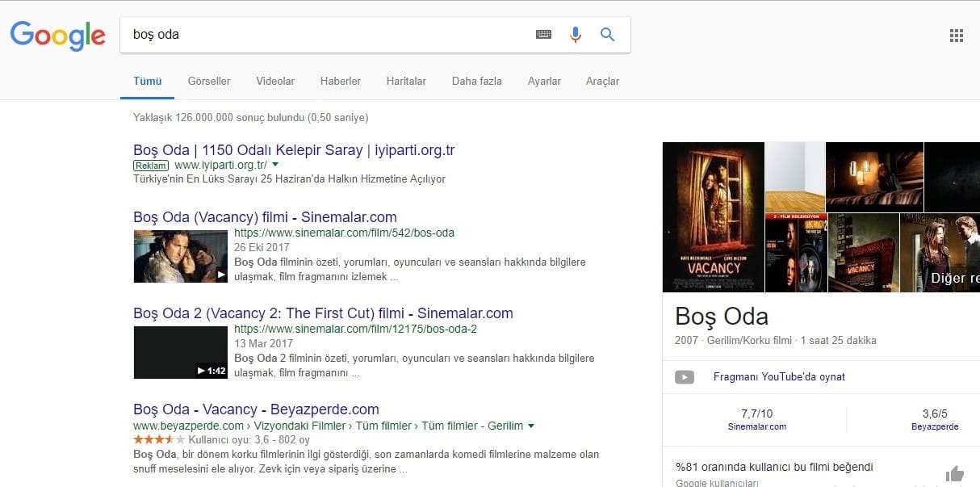This screenshot has width=980, height=487.
Task: Open Boş Oda (Vacancy) filmi Sinemalar.com result
Action: coord(265,217)
